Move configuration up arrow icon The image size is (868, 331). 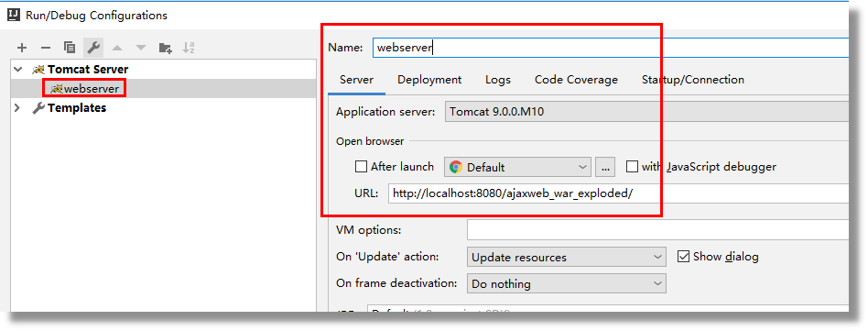pyautogui.click(x=117, y=48)
